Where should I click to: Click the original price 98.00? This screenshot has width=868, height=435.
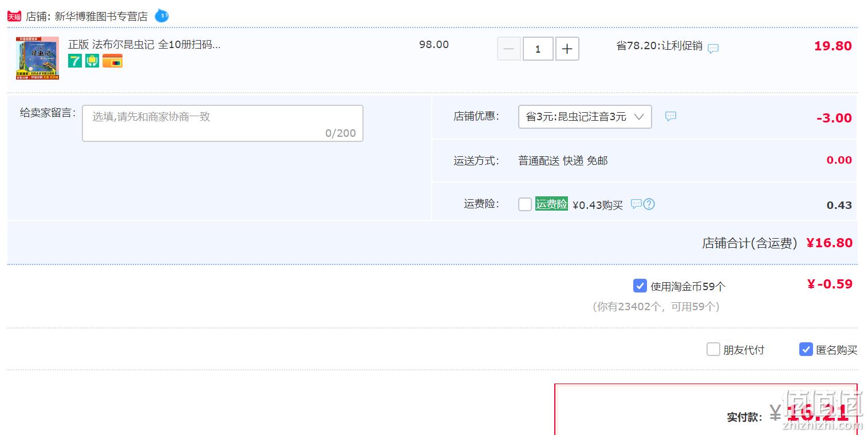click(x=434, y=45)
